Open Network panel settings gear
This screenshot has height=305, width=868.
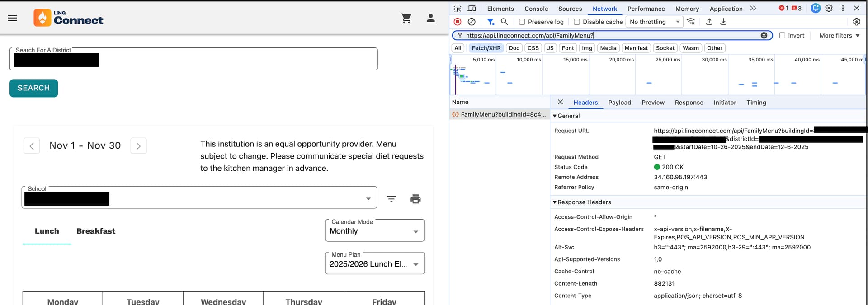(856, 22)
